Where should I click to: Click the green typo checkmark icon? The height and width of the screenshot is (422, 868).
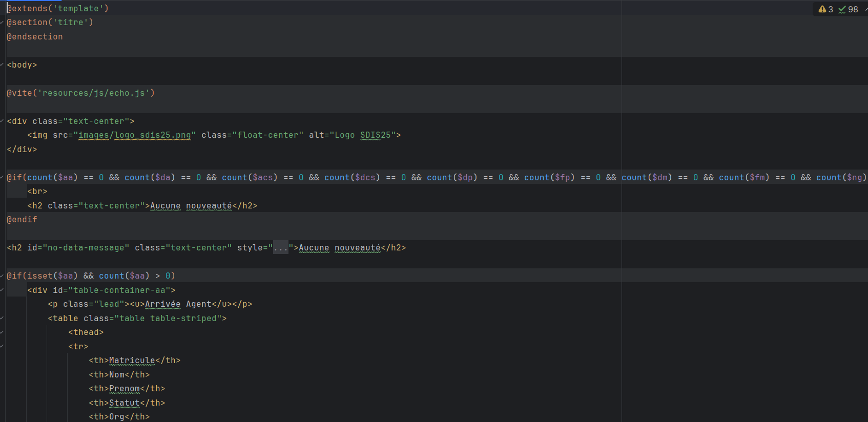coord(842,9)
